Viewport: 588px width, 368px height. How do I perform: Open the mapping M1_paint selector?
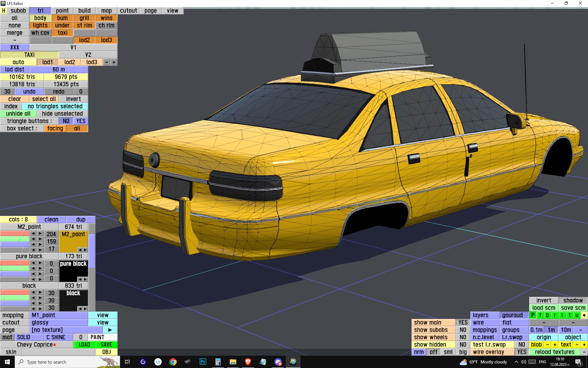pos(59,315)
